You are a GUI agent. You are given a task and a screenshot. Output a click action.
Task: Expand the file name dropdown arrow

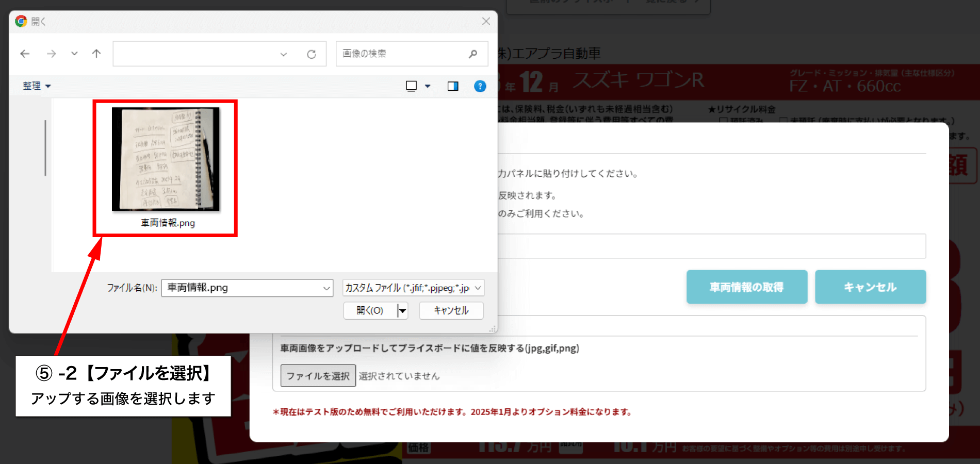pyautogui.click(x=326, y=288)
